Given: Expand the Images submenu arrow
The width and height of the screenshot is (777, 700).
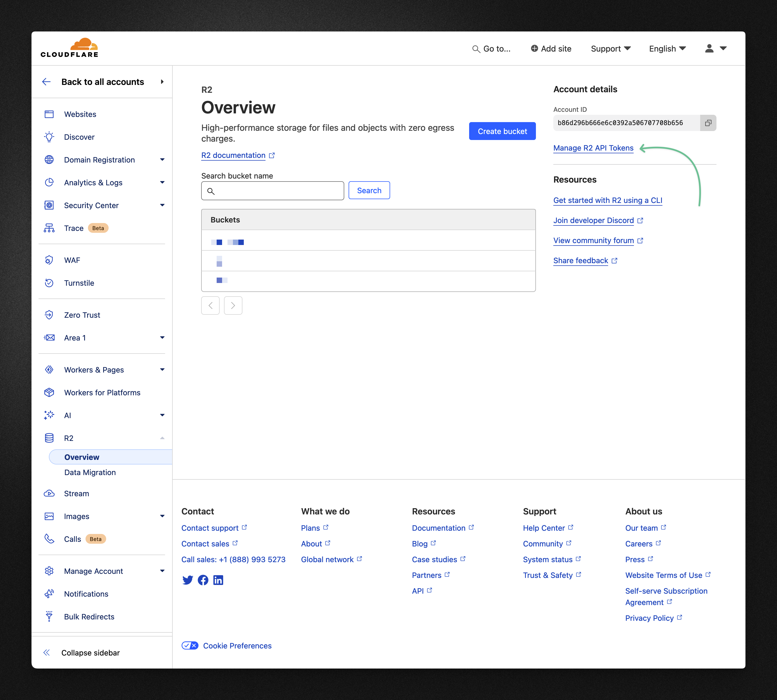Looking at the screenshot, I should tap(162, 516).
